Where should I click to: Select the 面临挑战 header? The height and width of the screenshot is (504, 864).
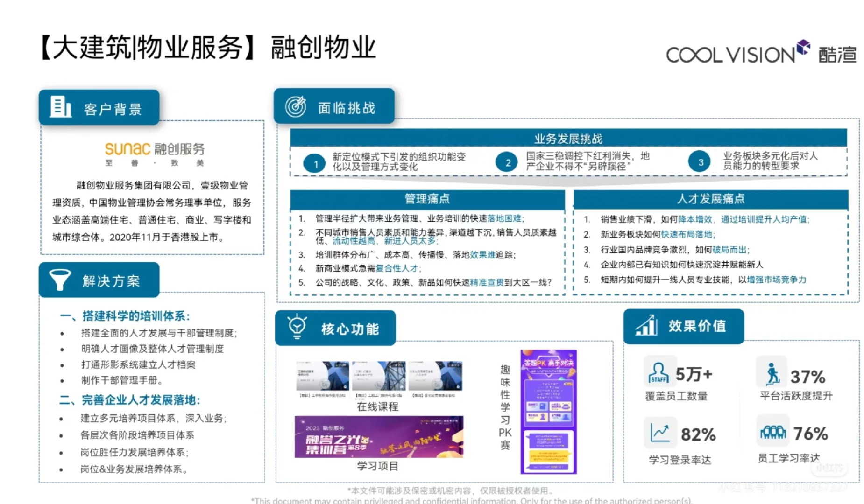click(334, 106)
